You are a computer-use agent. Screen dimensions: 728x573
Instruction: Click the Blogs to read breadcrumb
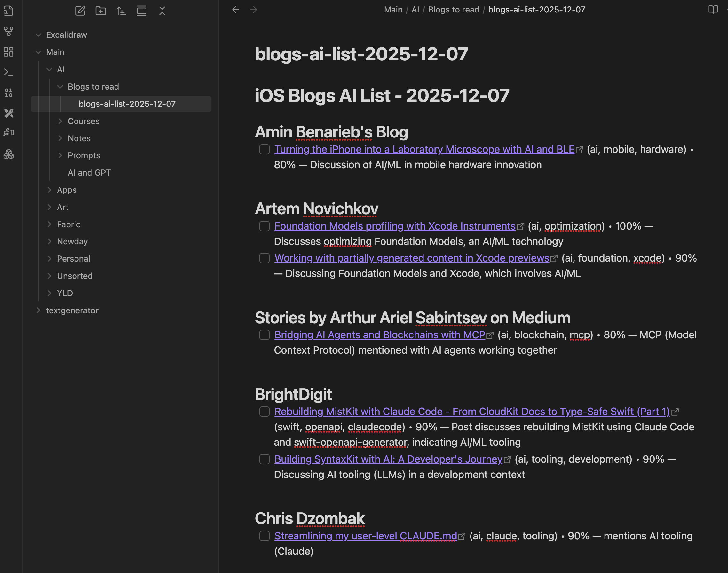[454, 10]
